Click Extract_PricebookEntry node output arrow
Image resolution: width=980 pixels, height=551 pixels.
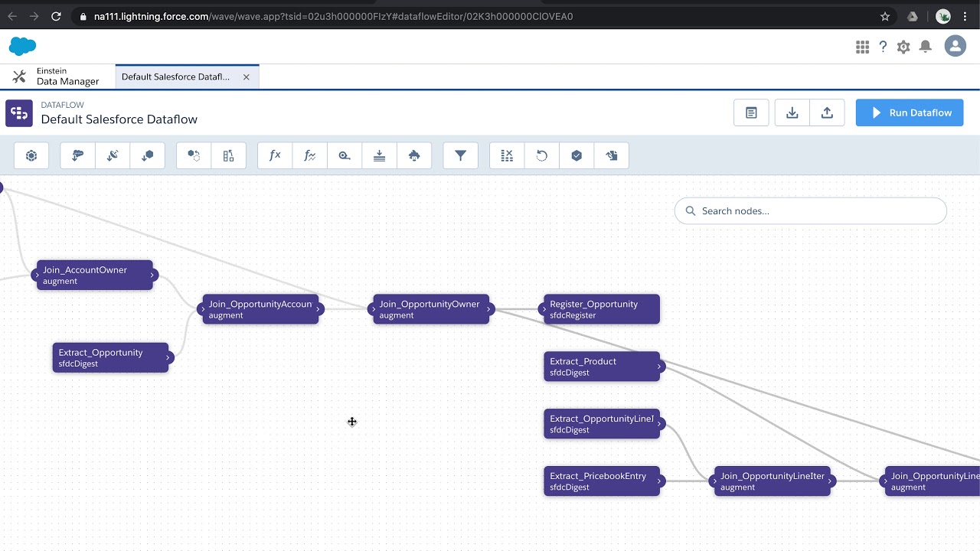[659, 481]
